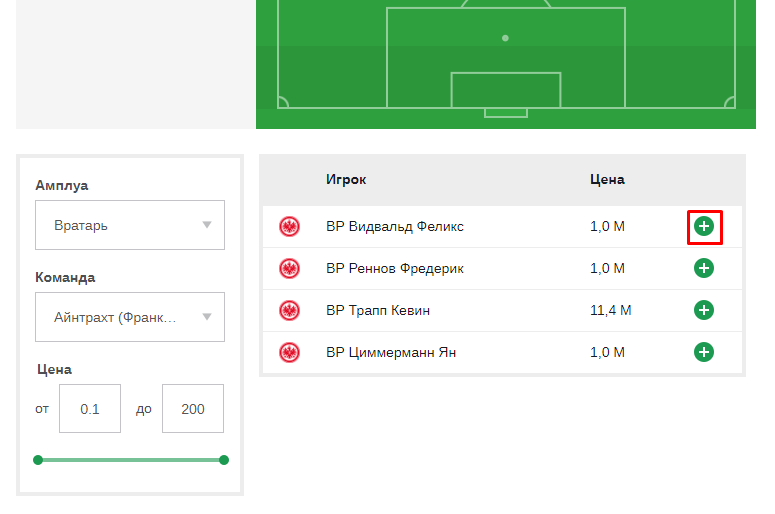Click the arrow of the Амплуа combo box
Viewport: 775px width, 514px height.
(x=207, y=225)
